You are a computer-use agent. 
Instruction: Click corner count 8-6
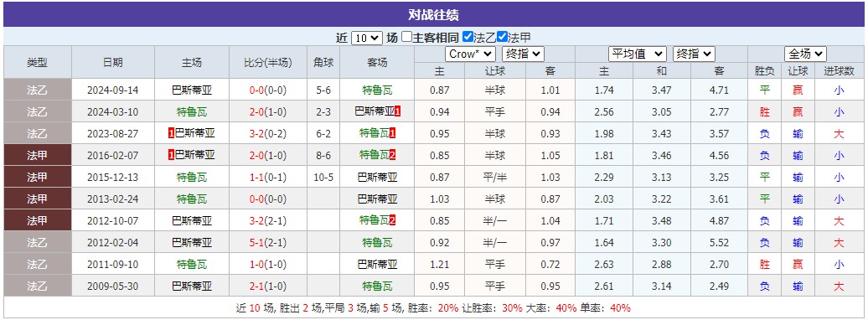pyautogui.click(x=323, y=156)
